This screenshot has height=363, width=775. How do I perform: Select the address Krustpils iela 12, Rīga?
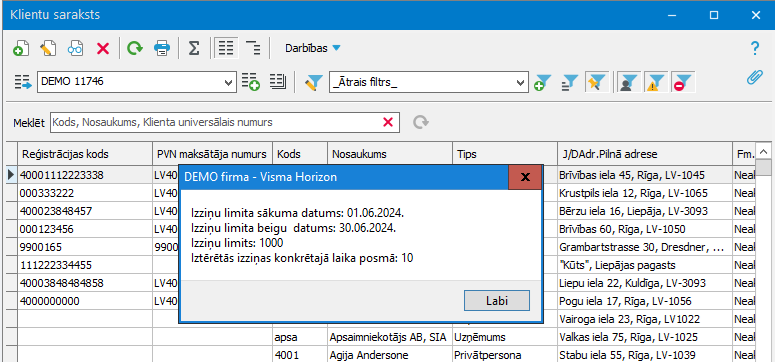645,193
